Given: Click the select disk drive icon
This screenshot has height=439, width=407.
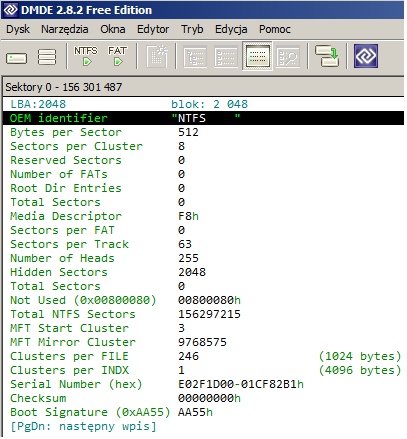Looking at the screenshot, I should click(16, 58).
